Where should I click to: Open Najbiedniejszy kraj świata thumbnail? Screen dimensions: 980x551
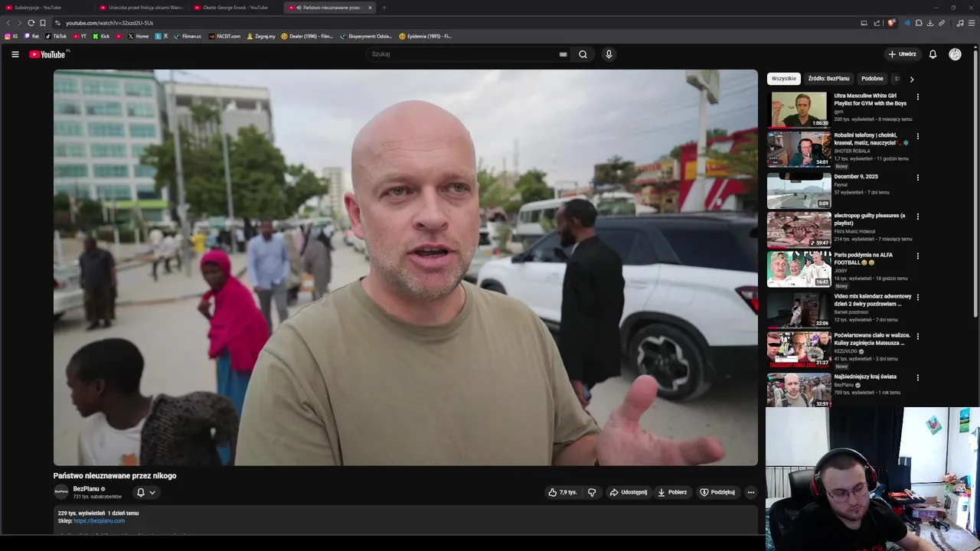coord(799,390)
